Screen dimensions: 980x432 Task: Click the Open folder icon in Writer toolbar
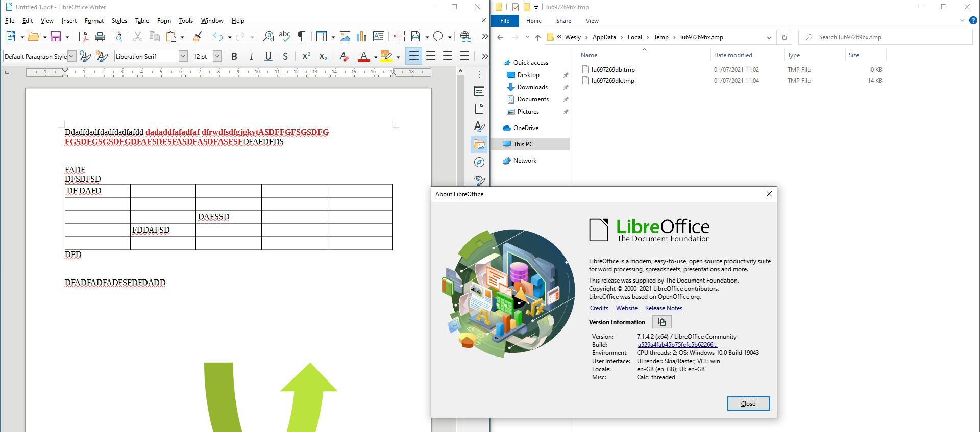pyautogui.click(x=33, y=36)
